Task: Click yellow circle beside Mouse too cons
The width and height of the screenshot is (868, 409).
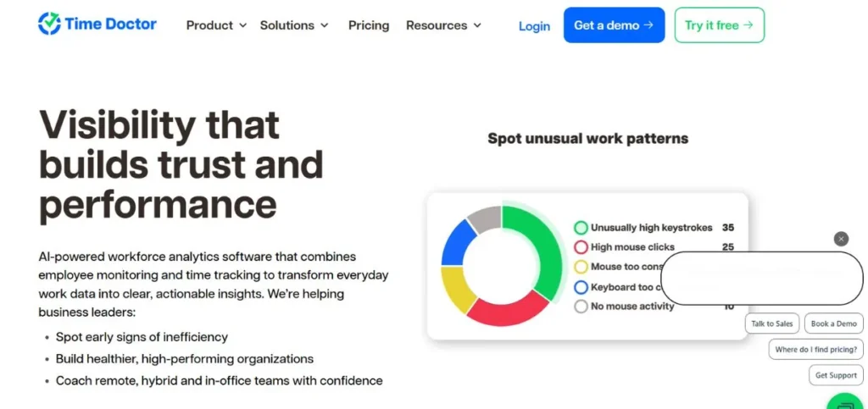Action: pyautogui.click(x=581, y=267)
